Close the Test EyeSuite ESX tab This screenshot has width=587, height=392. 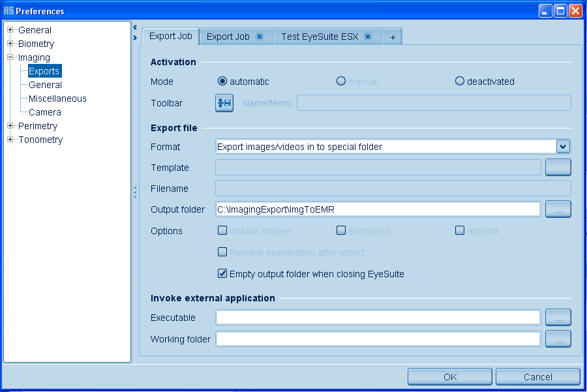coord(368,37)
